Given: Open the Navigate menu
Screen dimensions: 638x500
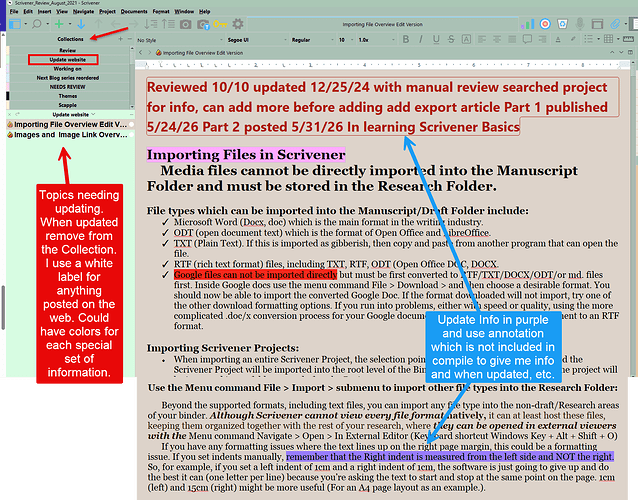Looking at the screenshot, I should pos(83,11).
